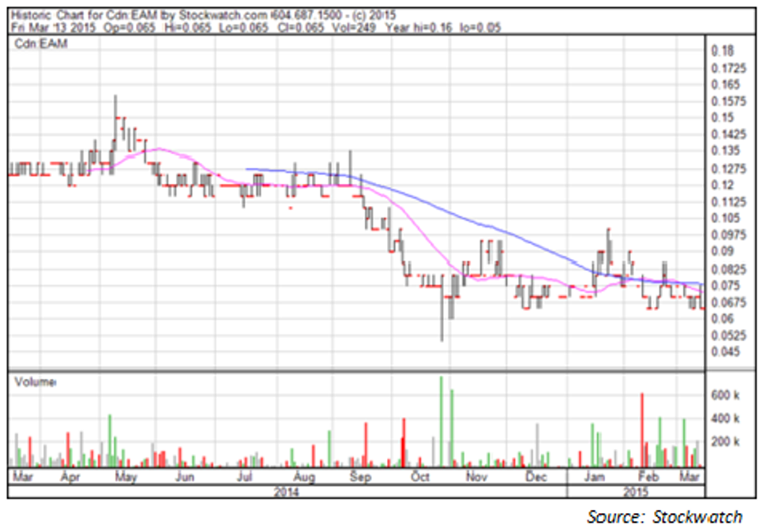Screen dimensions: 774x532
Task: Click the 0.045 price axis label
Action: [725, 352]
